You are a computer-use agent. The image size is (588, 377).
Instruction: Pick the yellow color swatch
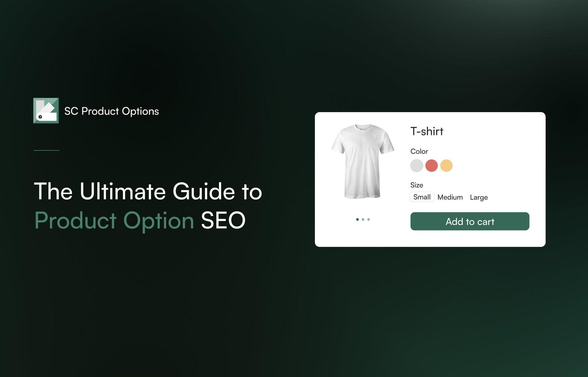[x=446, y=166]
